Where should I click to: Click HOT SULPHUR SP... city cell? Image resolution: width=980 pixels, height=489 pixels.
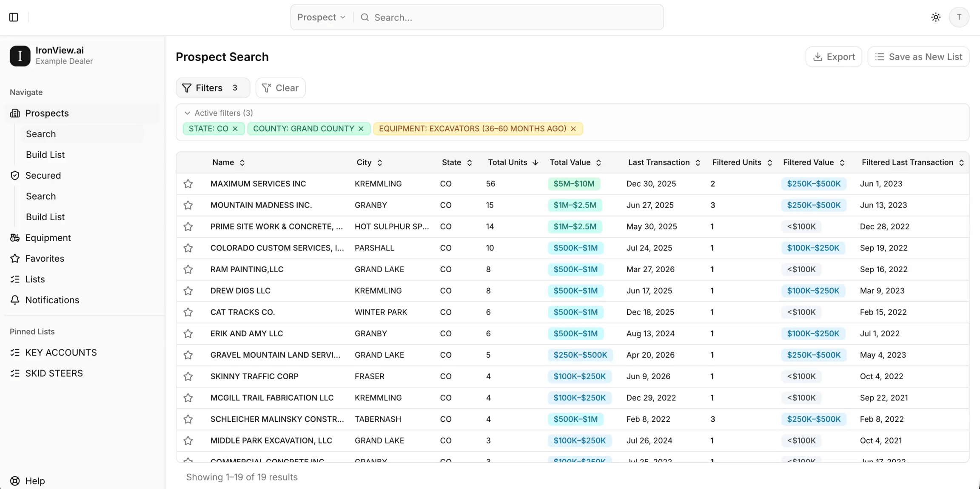point(392,227)
